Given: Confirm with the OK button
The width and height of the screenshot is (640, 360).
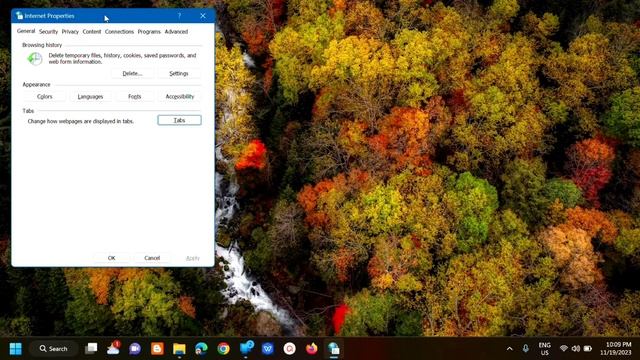Looking at the screenshot, I should [x=111, y=258].
